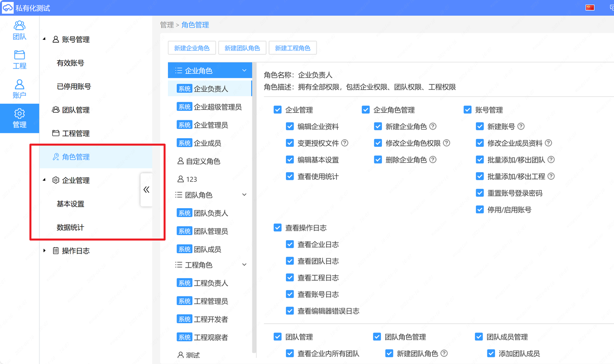Collapse the 工程角色 list chevron
The image size is (614, 364).
(244, 265)
